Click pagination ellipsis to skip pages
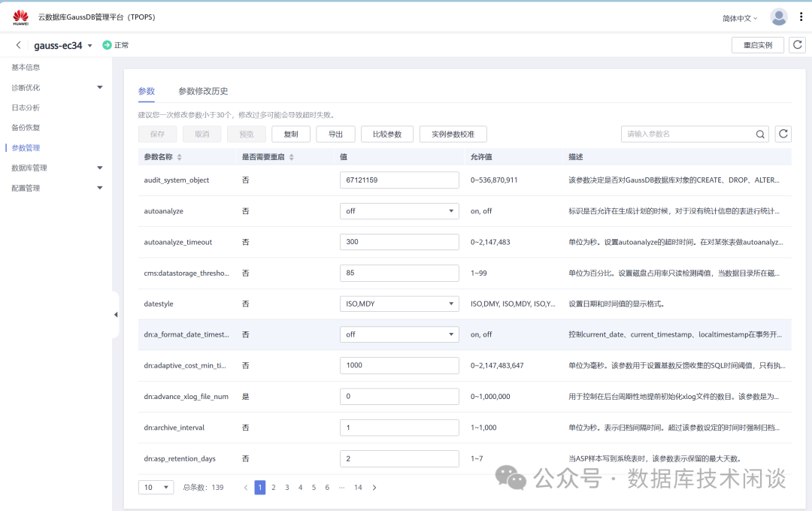This screenshot has height=511, width=812. (342, 487)
